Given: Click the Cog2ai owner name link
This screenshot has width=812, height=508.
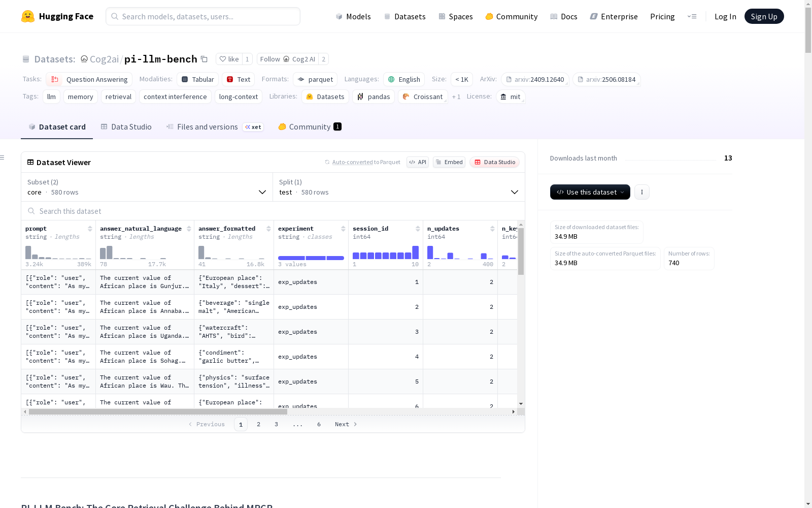Looking at the screenshot, I should tap(104, 59).
